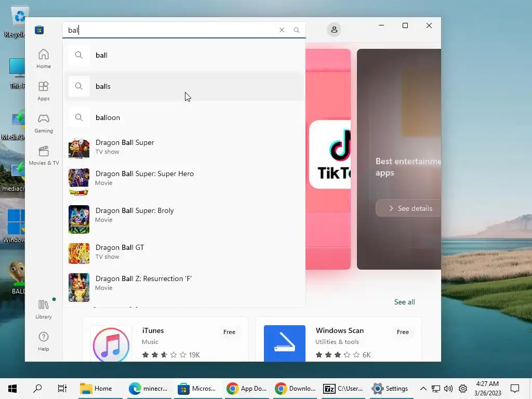The width and height of the screenshot is (532, 399).
Task: Open Dragon Ball Super TV show suggestion
Action: click(x=184, y=147)
